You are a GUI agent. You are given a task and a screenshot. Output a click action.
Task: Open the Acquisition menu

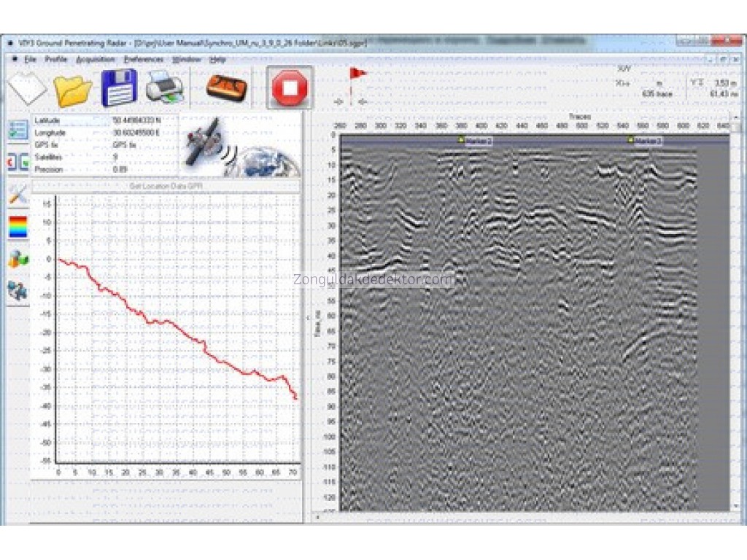point(96,60)
